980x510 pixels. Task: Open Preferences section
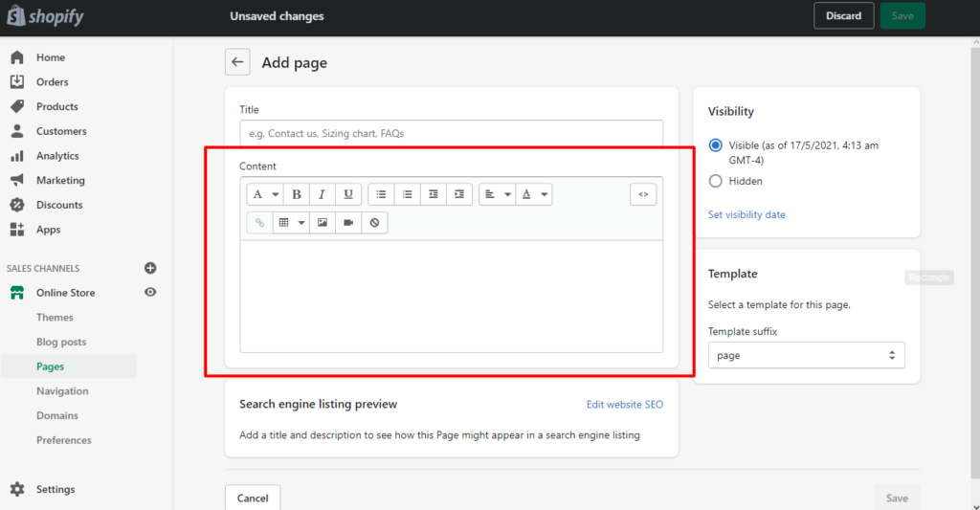click(x=64, y=440)
